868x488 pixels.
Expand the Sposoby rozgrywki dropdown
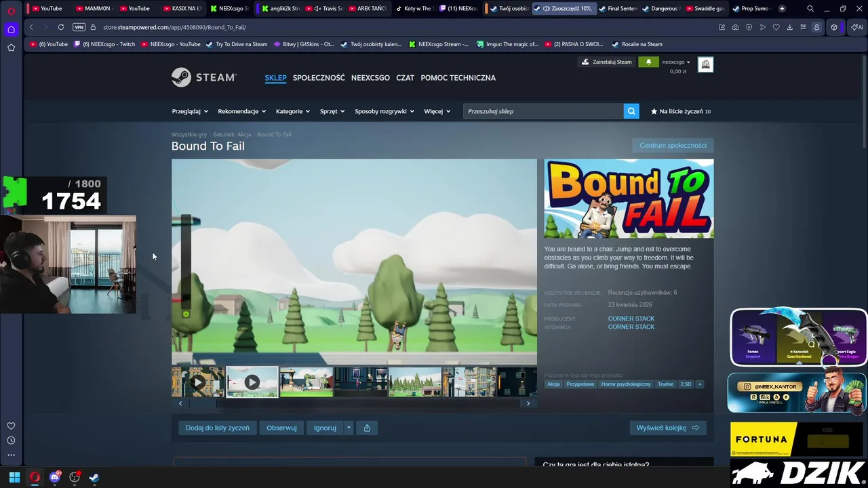384,111
